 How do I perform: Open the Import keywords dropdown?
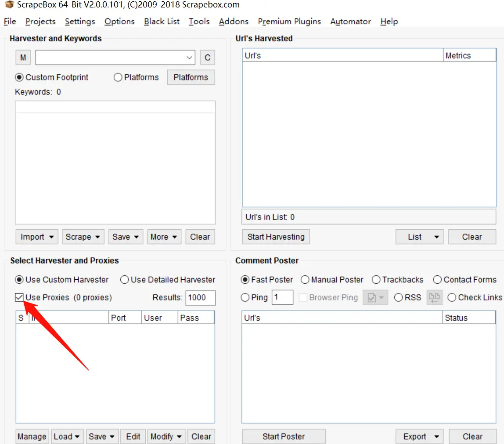(36, 237)
